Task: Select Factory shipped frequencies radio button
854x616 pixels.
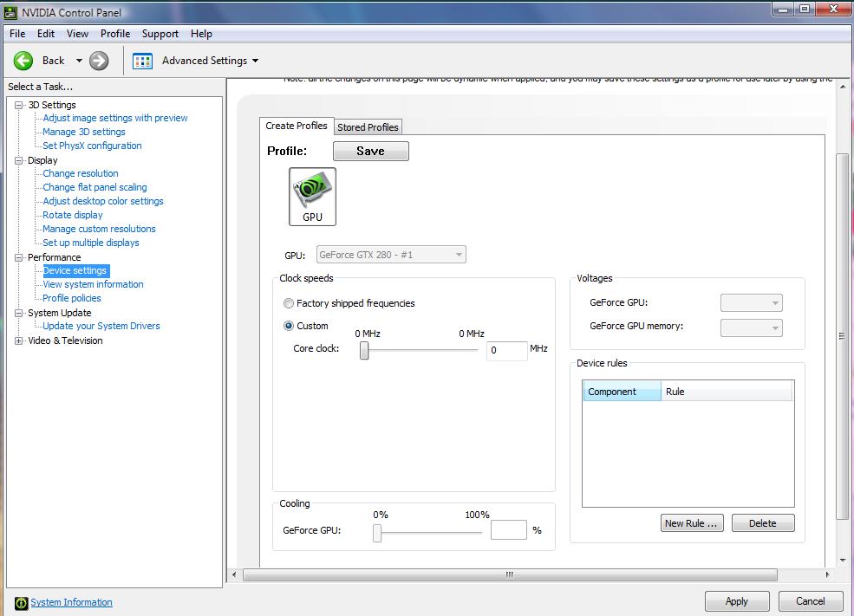Action: click(289, 303)
